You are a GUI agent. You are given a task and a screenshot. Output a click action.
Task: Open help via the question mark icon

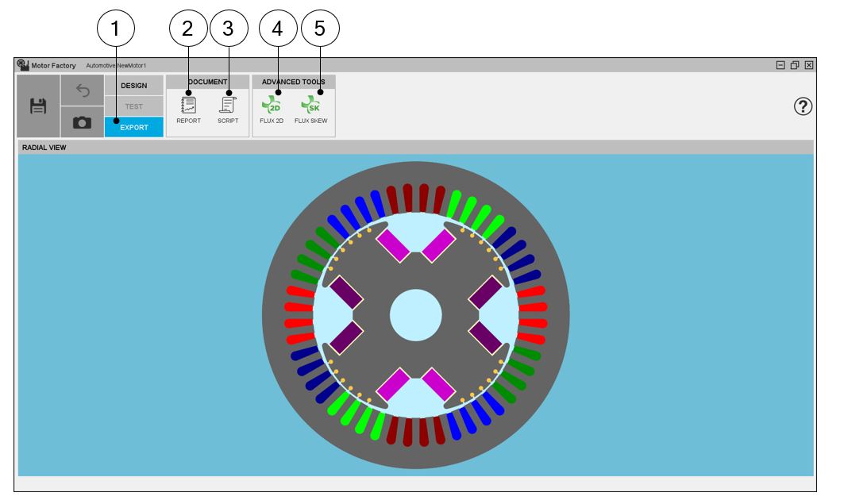tap(803, 108)
